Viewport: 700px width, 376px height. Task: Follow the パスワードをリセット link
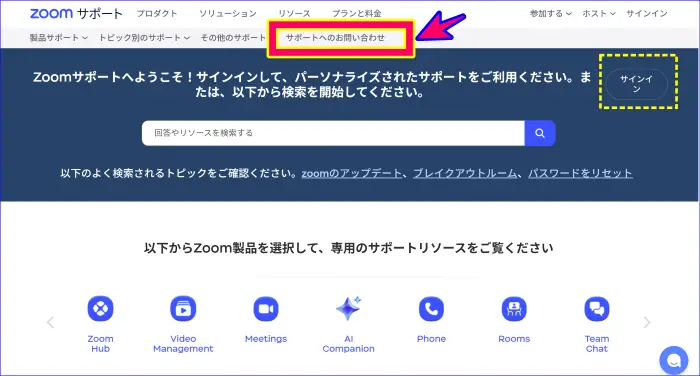(x=580, y=173)
